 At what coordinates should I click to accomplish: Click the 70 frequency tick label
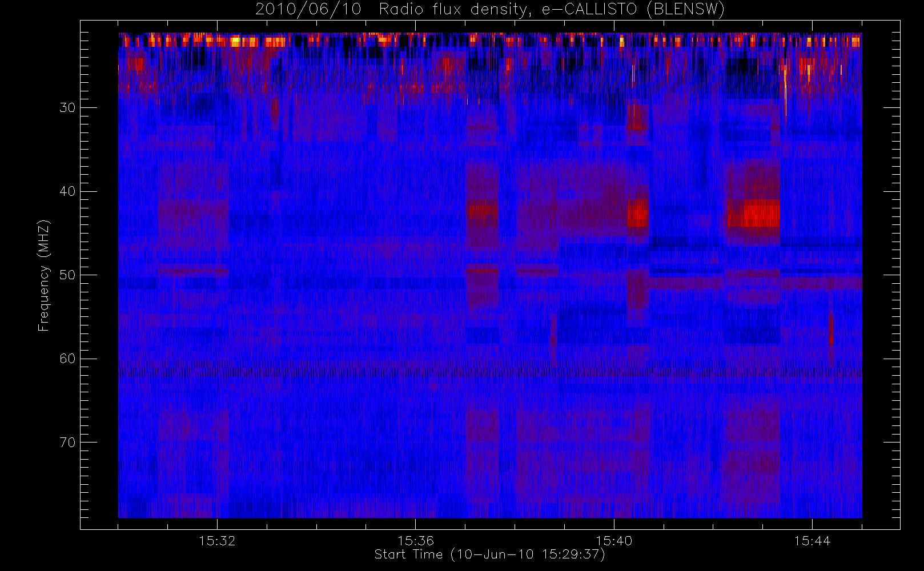(x=67, y=443)
